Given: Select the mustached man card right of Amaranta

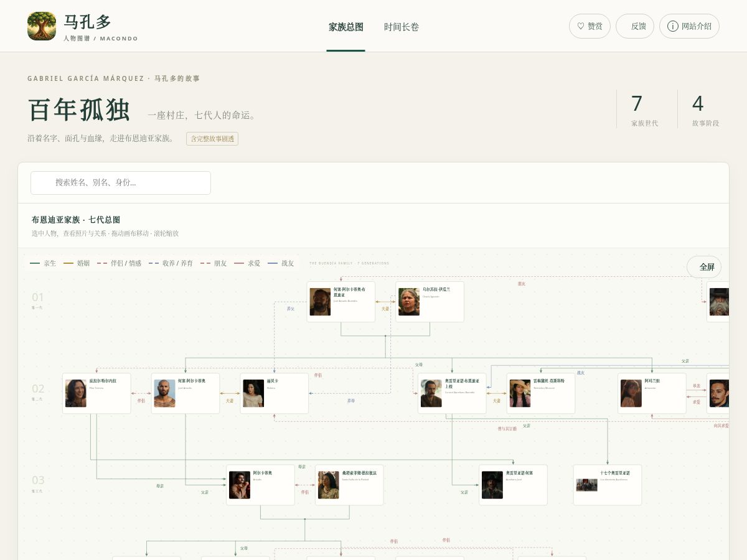Looking at the screenshot, I should [718, 393].
